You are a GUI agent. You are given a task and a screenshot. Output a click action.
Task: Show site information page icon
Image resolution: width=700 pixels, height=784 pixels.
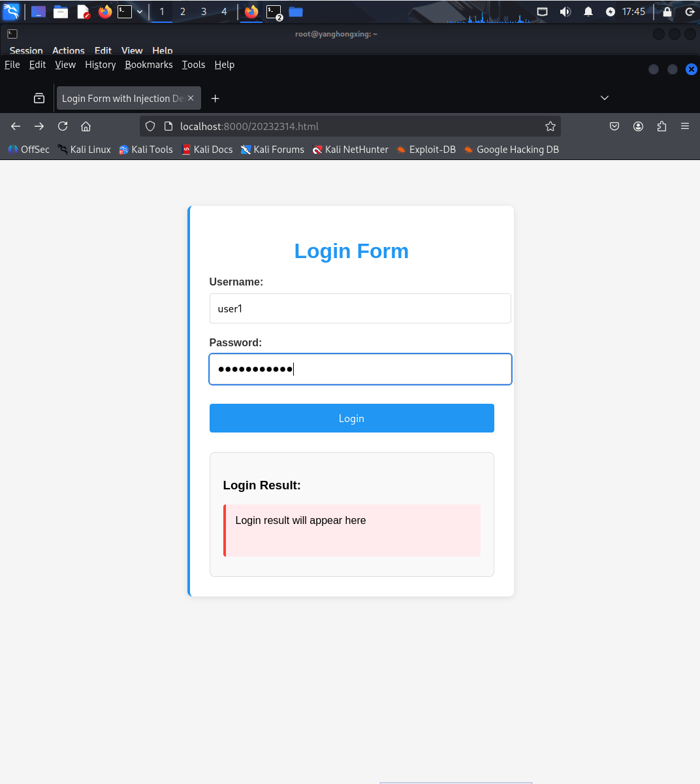[x=168, y=126]
